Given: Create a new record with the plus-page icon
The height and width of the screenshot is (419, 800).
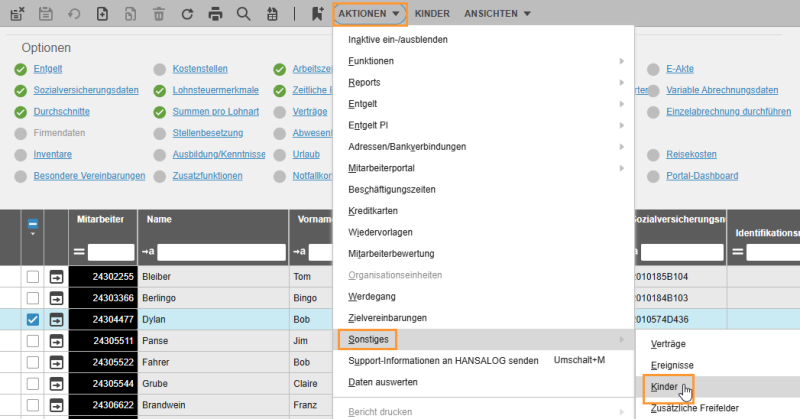Looking at the screenshot, I should pos(103,14).
